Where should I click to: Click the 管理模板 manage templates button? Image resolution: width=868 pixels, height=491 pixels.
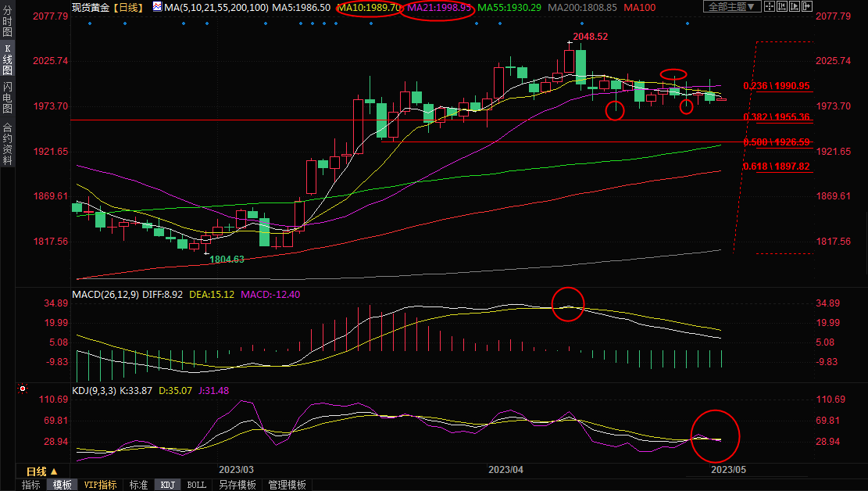point(287,485)
